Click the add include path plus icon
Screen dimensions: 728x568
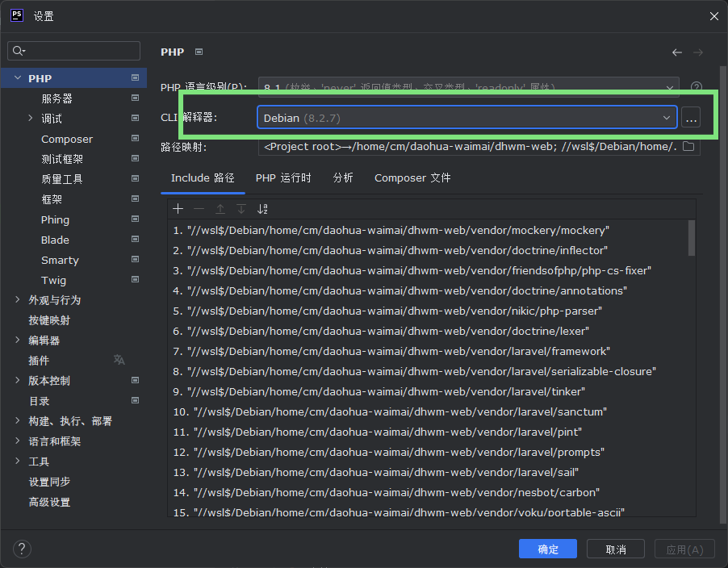(178, 209)
